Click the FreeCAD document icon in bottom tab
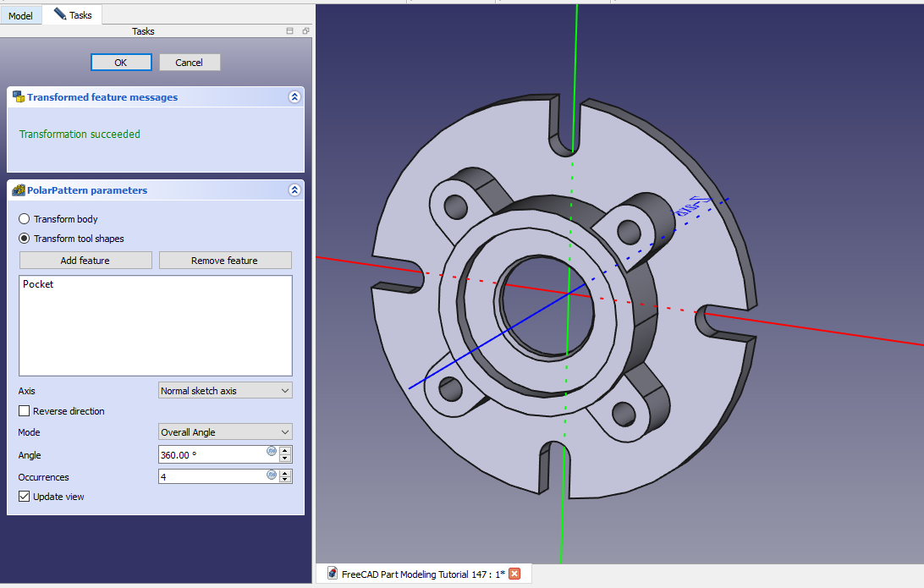This screenshot has height=588, width=924. click(x=333, y=574)
